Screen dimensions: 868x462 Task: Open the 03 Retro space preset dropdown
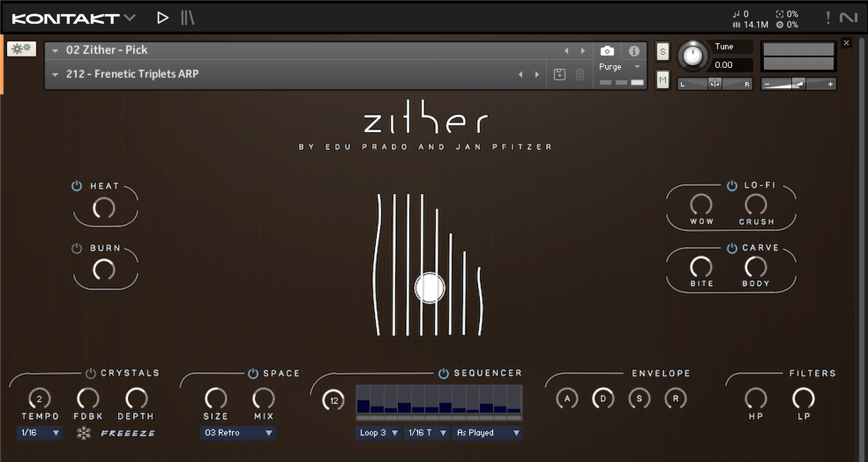tap(237, 433)
